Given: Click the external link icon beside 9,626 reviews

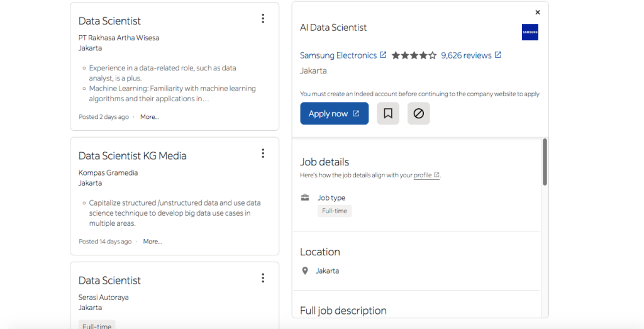Looking at the screenshot, I should (498, 55).
